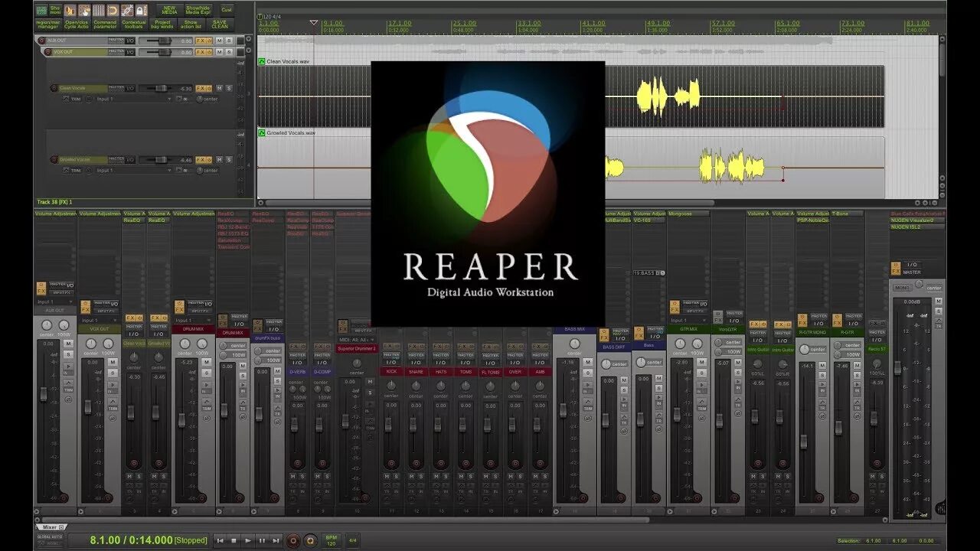Click the grid lines toolbar icon

pos(99,11)
